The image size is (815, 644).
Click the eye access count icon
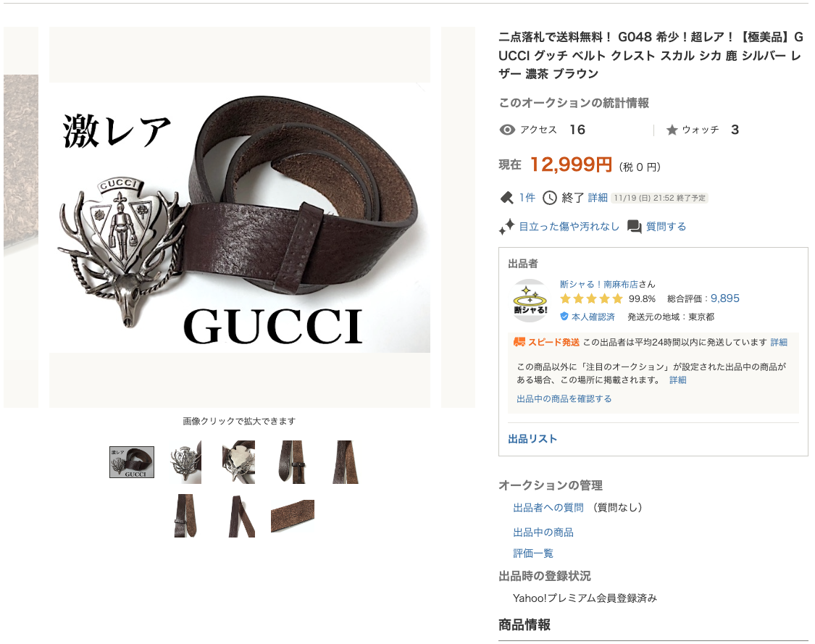(507, 130)
